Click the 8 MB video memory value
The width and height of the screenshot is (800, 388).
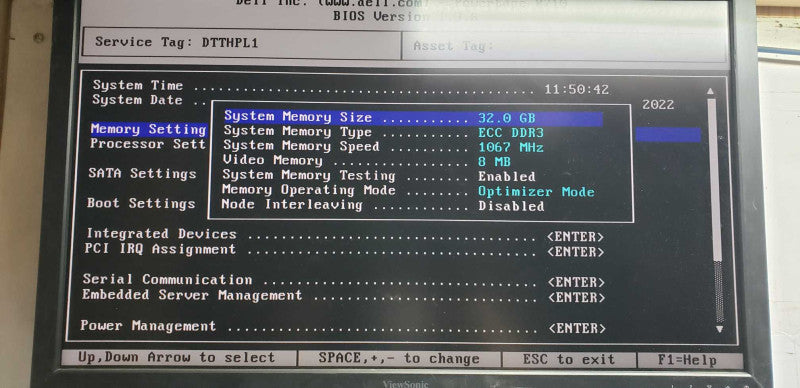pyautogui.click(x=494, y=162)
